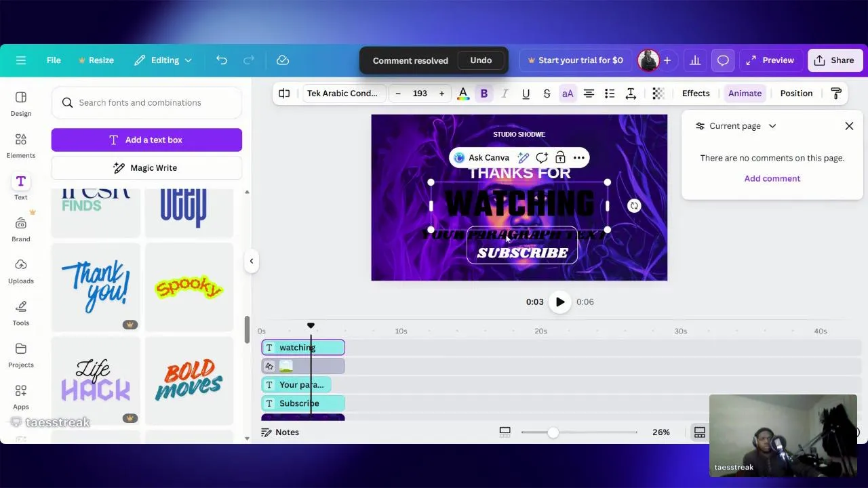The image size is (868, 488).
Task: Open the transparency checkerboard control
Action: click(x=658, y=94)
